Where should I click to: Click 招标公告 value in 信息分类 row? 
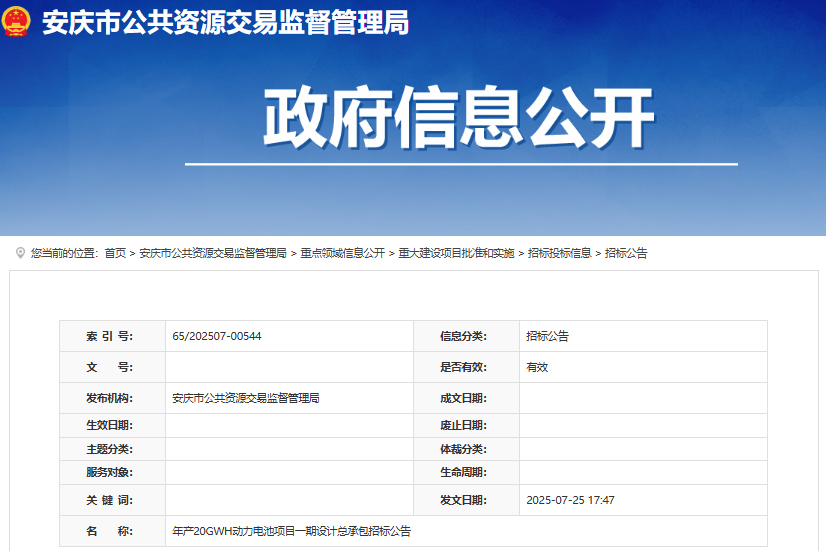[547, 336]
